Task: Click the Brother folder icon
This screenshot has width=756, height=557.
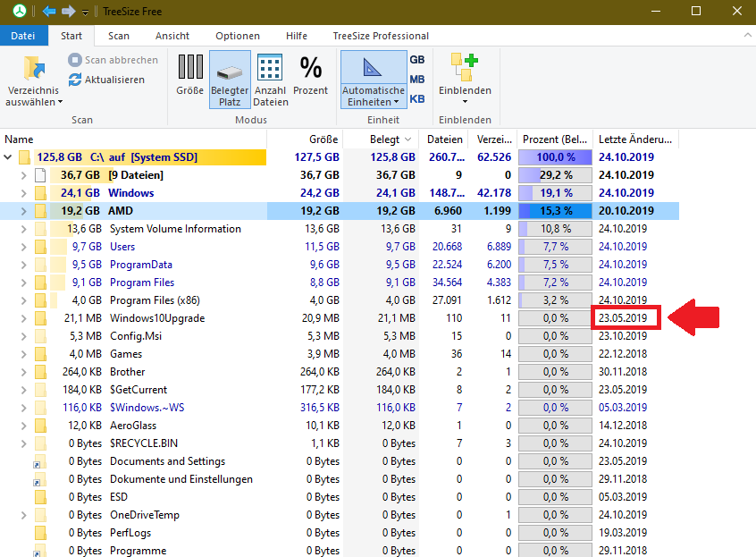Action: 40,371
